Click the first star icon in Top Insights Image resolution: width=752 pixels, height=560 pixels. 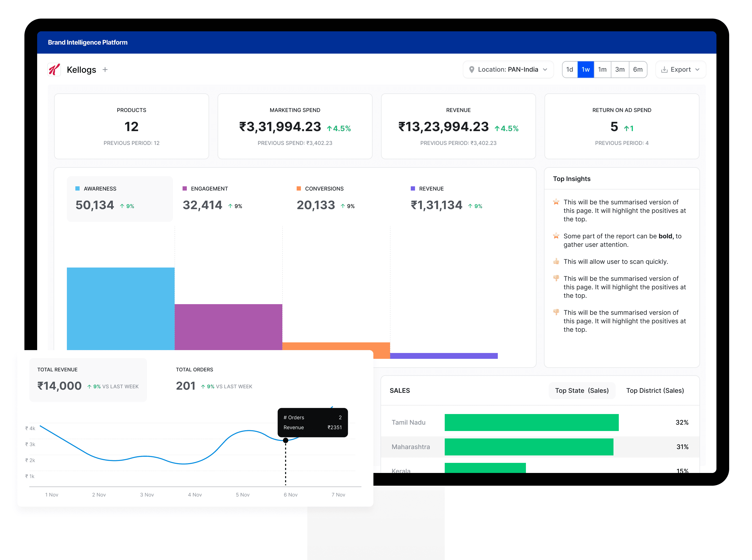556,202
